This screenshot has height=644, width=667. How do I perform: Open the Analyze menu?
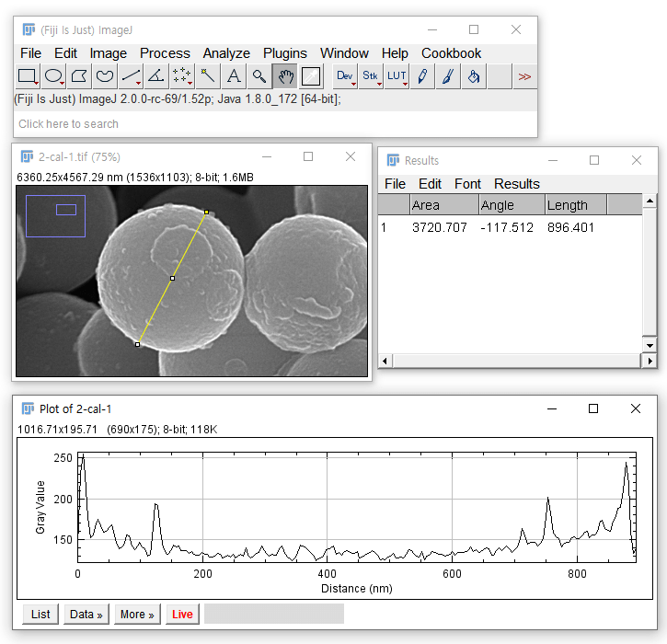coord(226,53)
